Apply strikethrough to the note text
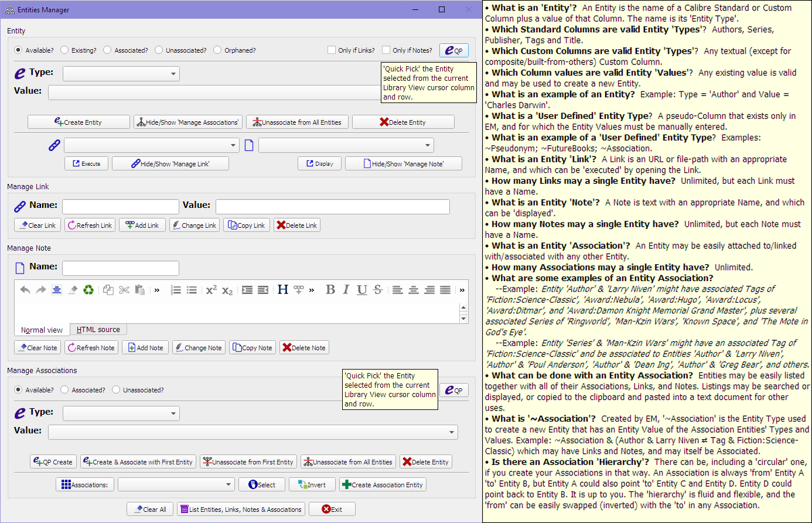Image resolution: width=812 pixels, height=523 pixels. point(378,290)
